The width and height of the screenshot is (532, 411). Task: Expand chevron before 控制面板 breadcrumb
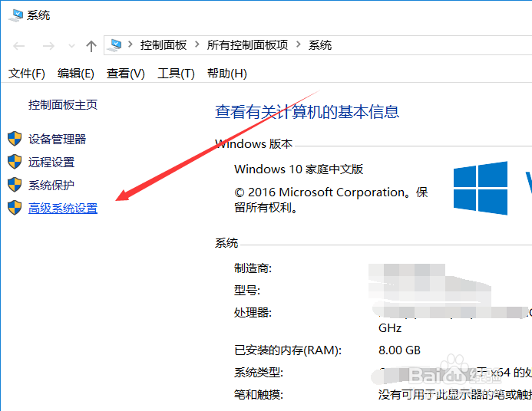click(x=131, y=44)
